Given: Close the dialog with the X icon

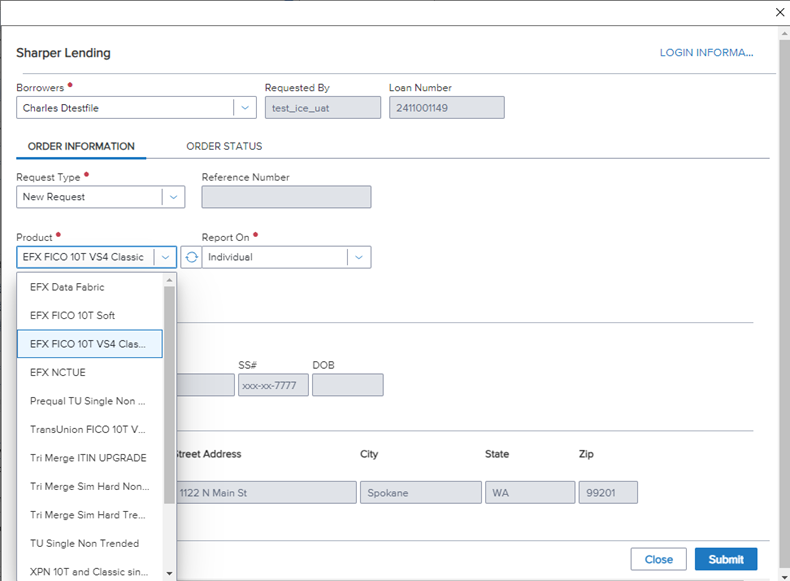Looking at the screenshot, I should [780, 12].
